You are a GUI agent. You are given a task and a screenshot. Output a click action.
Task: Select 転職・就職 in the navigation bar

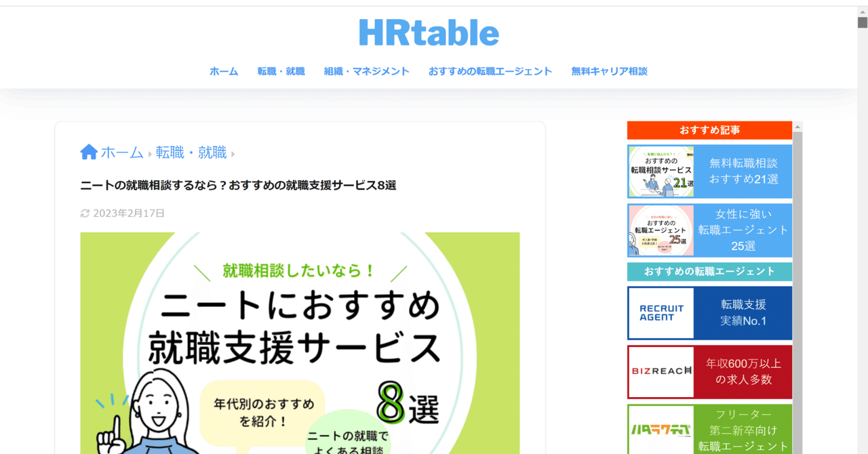[x=281, y=70]
